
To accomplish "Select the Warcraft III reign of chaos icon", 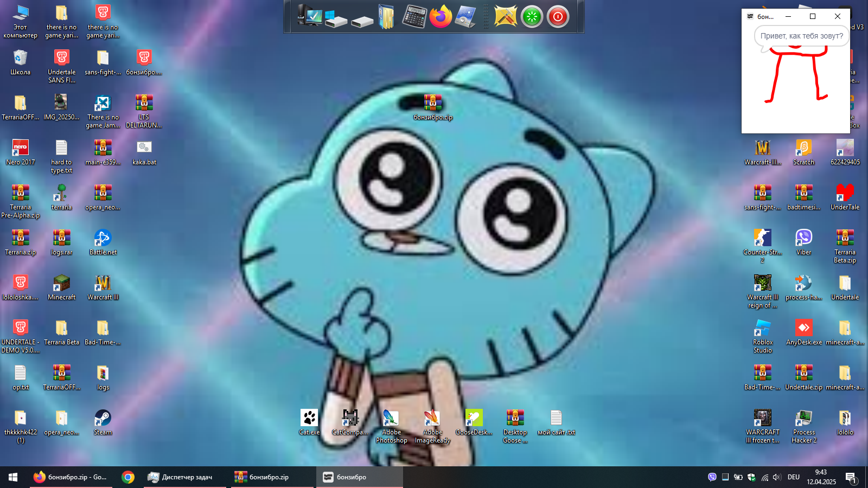I will click(762, 291).
